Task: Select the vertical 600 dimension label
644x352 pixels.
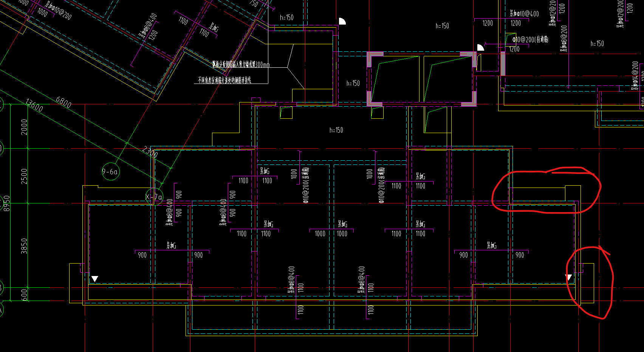Action: [24, 294]
